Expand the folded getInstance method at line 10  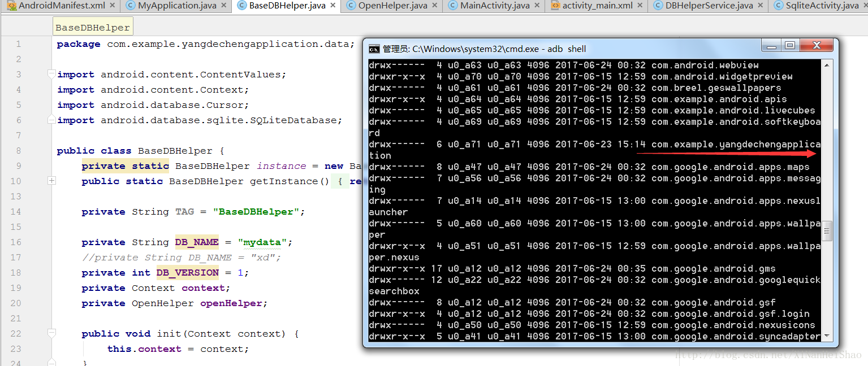(x=51, y=181)
